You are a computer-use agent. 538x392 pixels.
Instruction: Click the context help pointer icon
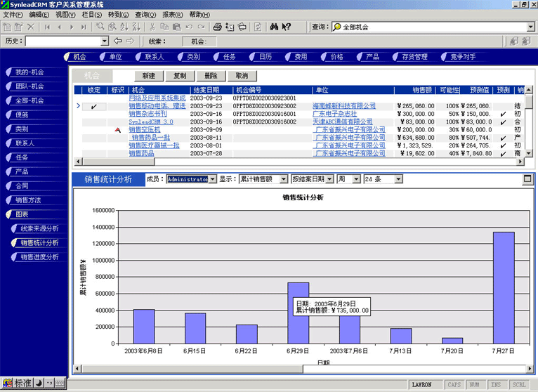click(x=287, y=27)
